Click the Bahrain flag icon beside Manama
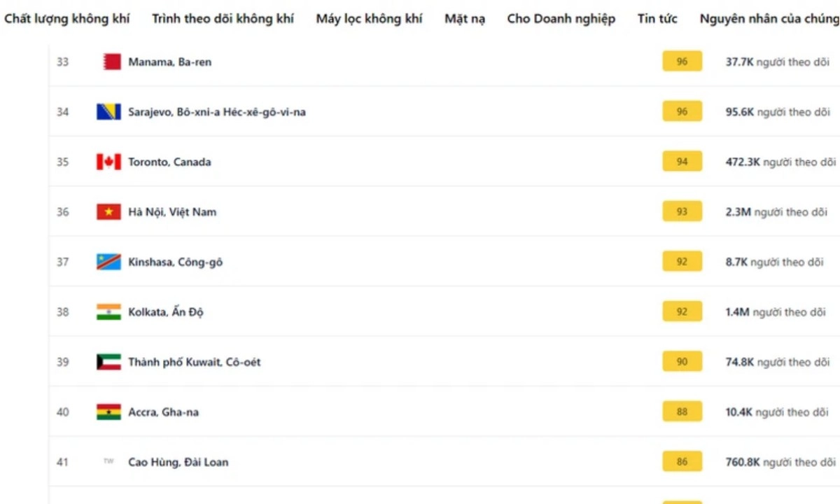This screenshot has width=840, height=504. tap(108, 62)
